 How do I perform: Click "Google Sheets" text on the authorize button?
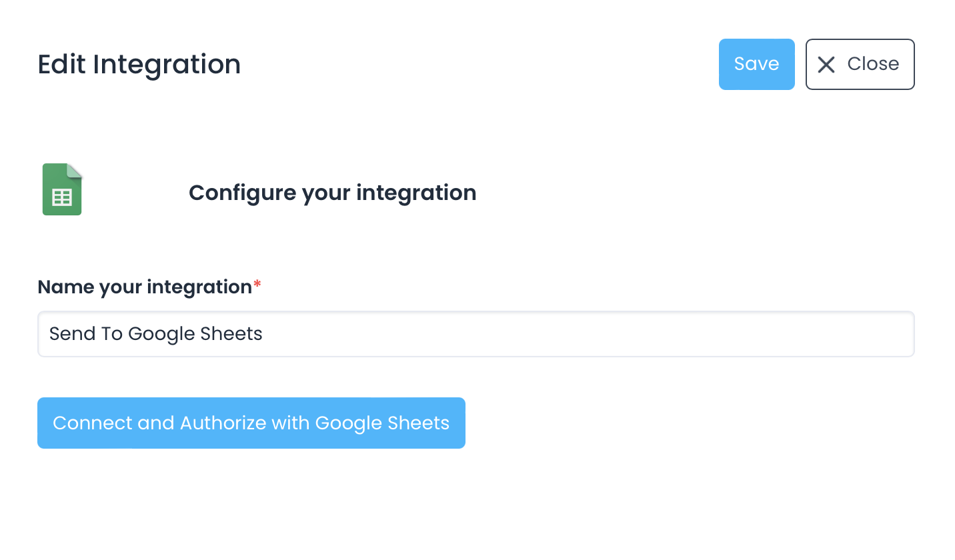pos(381,423)
